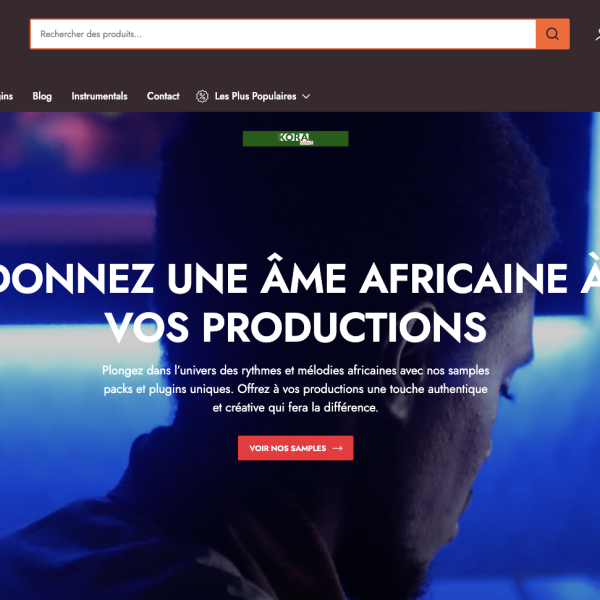
Task: Open the Les Plus Populaires menu
Action: pyautogui.click(x=255, y=96)
